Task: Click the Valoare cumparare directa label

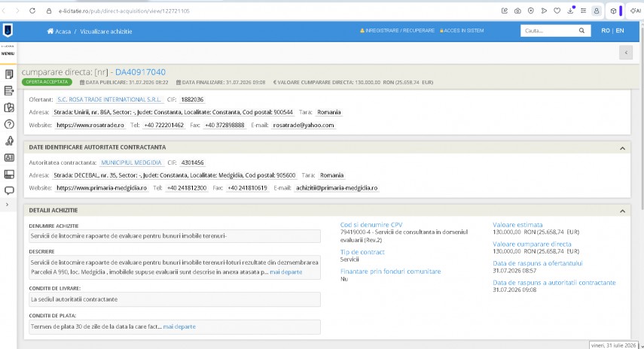Action: point(532,244)
